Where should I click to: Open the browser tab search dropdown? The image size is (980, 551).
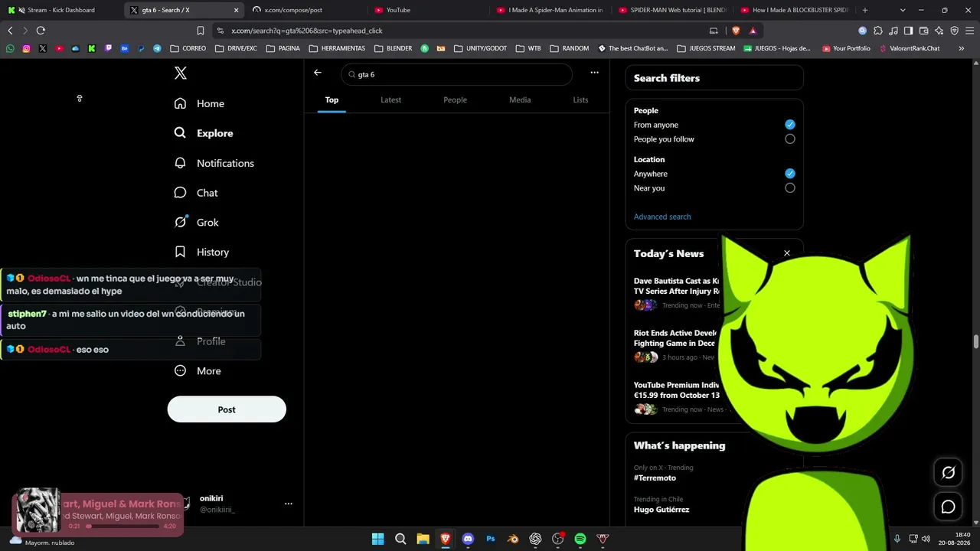click(903, 10)
